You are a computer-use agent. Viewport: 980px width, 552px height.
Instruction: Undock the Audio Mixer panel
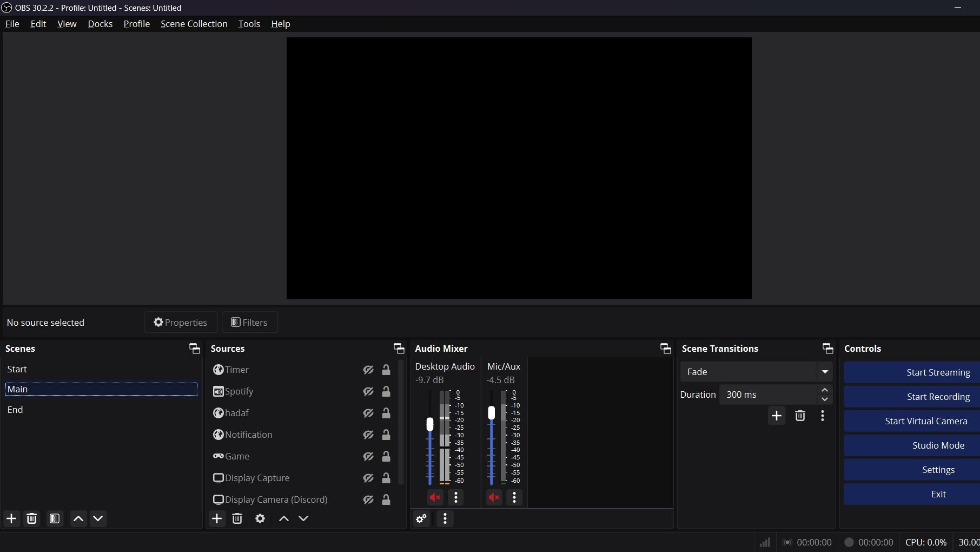pyautogui.click(x=666, y=349)
